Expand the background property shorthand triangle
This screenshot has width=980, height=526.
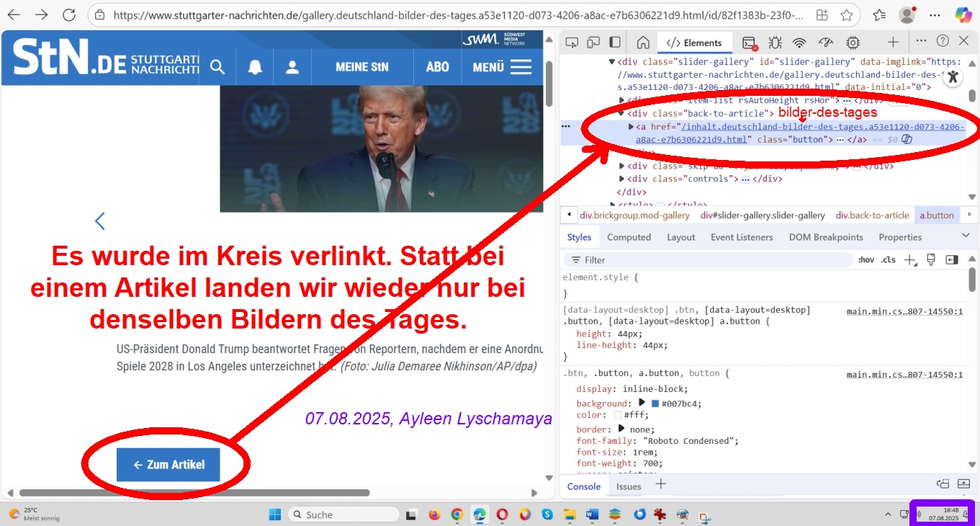642,403
